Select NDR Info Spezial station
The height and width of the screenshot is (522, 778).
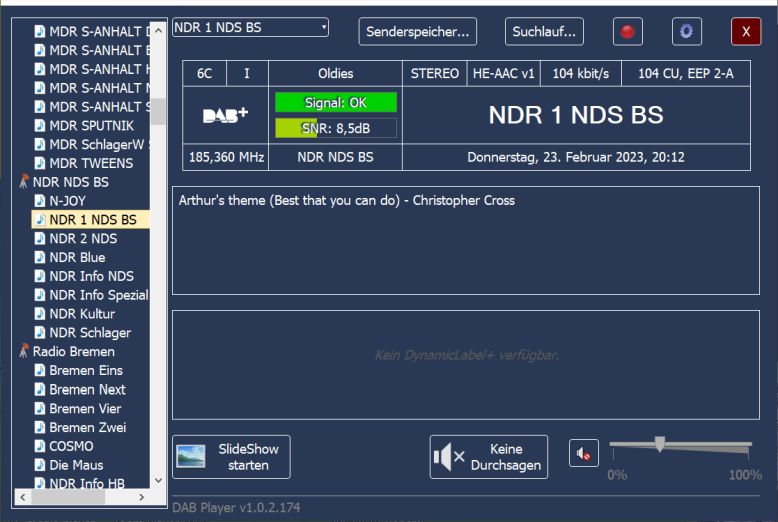tap(99, 295)
